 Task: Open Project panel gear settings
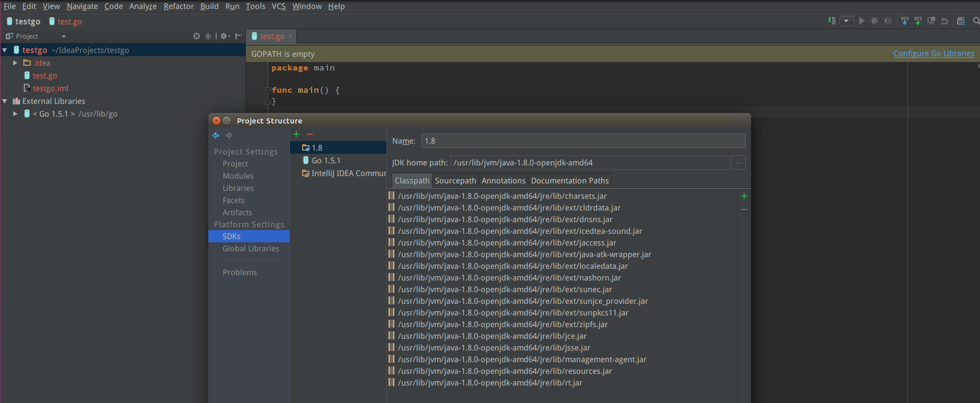tap(225, 36)
